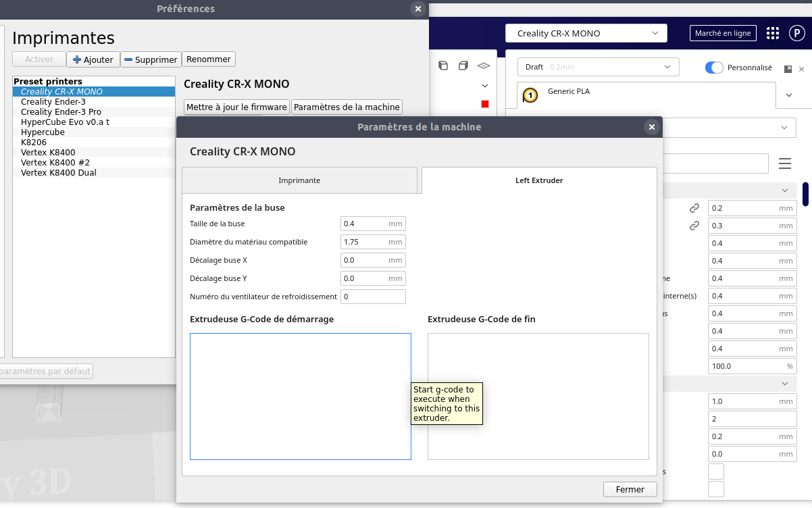
Task: Click the Taille de la buse field
Action: [x=373, y=224]
